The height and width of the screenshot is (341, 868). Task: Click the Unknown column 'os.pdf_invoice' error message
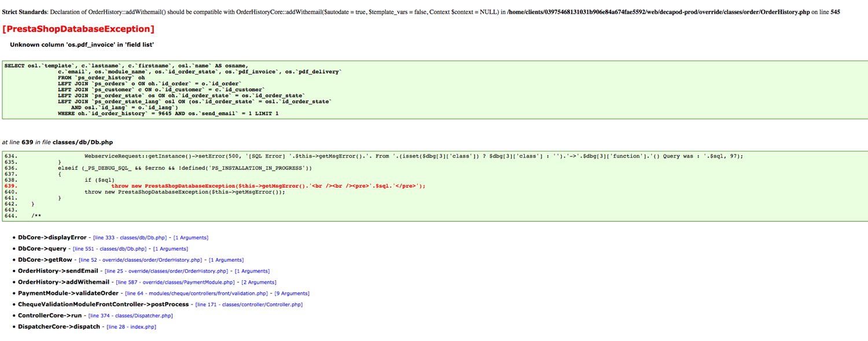(x=82, y=45)
